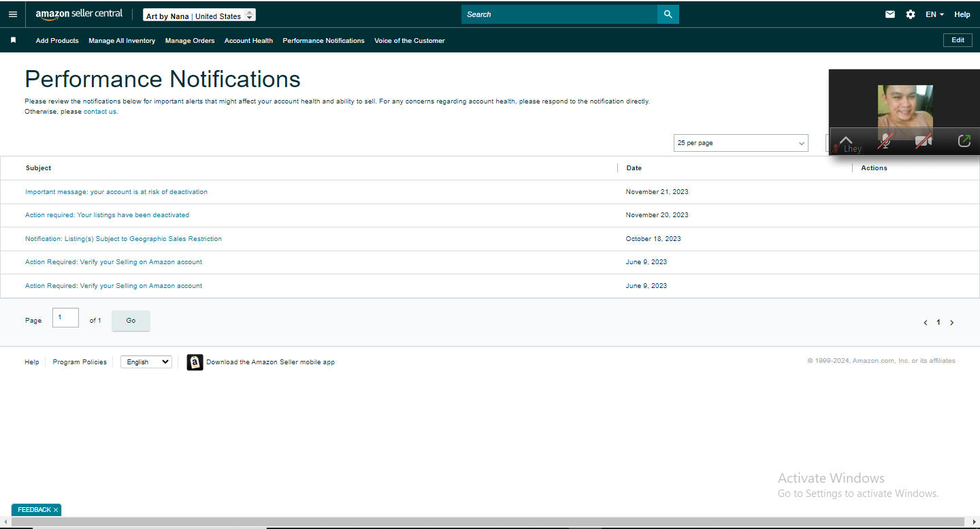Image resolution: width=980 pixels, height=529 pixels.
Task: Click the webcam thumbnail in call overlay
Action: point(905,112)
